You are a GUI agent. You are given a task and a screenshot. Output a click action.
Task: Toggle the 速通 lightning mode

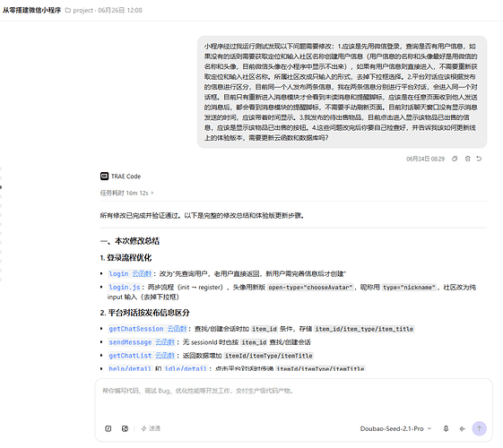[151, 428]
